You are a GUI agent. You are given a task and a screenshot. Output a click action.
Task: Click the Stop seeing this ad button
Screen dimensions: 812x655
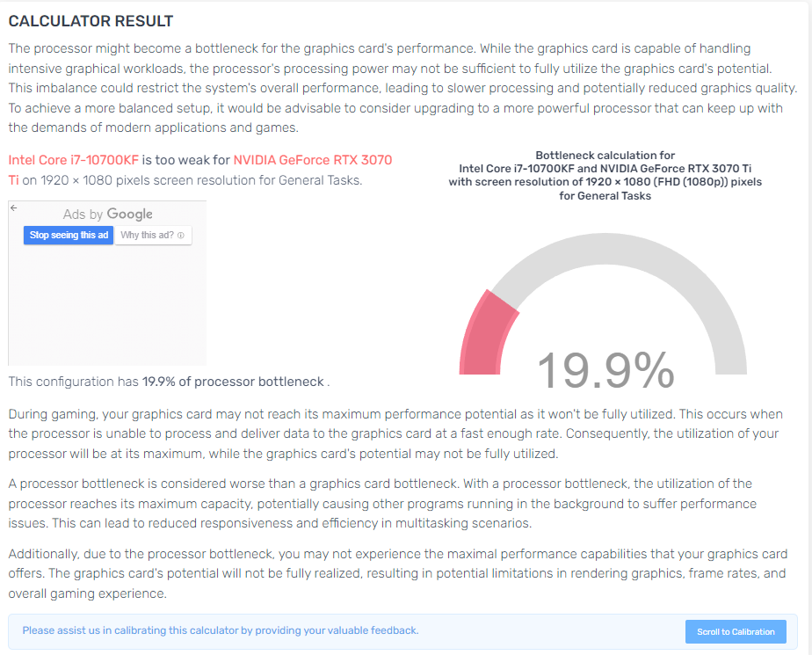coord(69,236)
